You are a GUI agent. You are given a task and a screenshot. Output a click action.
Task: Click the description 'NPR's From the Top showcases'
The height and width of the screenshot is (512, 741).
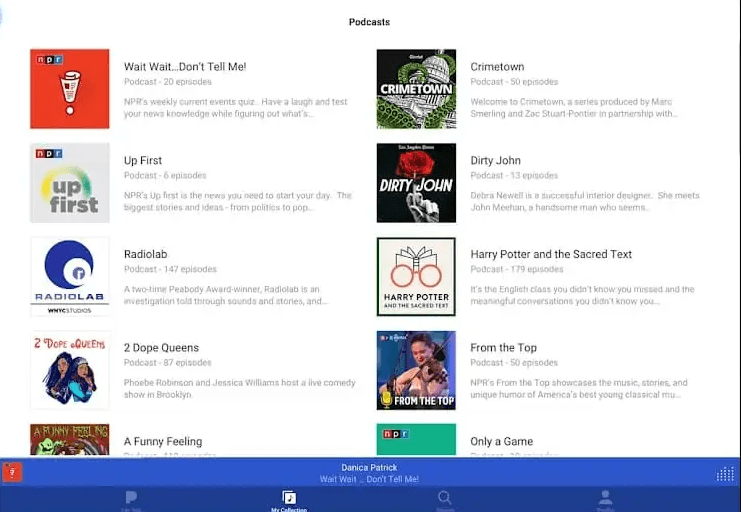tap(579, 388)
